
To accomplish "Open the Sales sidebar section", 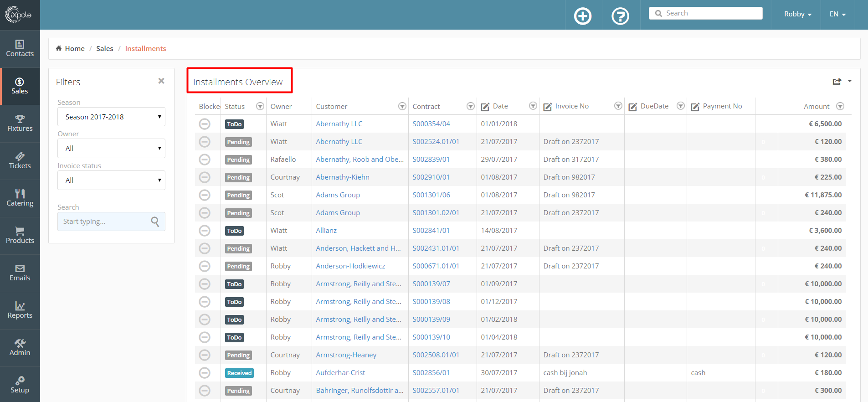I will (x=20, y=86).
